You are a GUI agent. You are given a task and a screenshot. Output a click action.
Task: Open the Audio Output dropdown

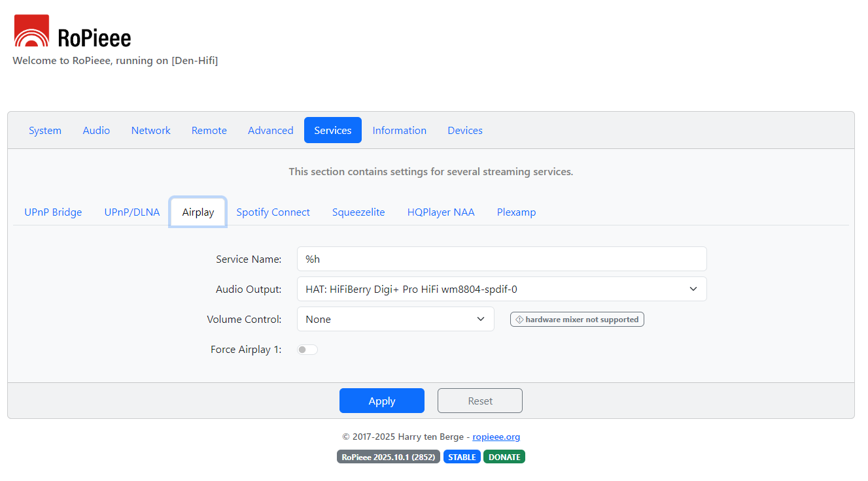coord(501,289)
